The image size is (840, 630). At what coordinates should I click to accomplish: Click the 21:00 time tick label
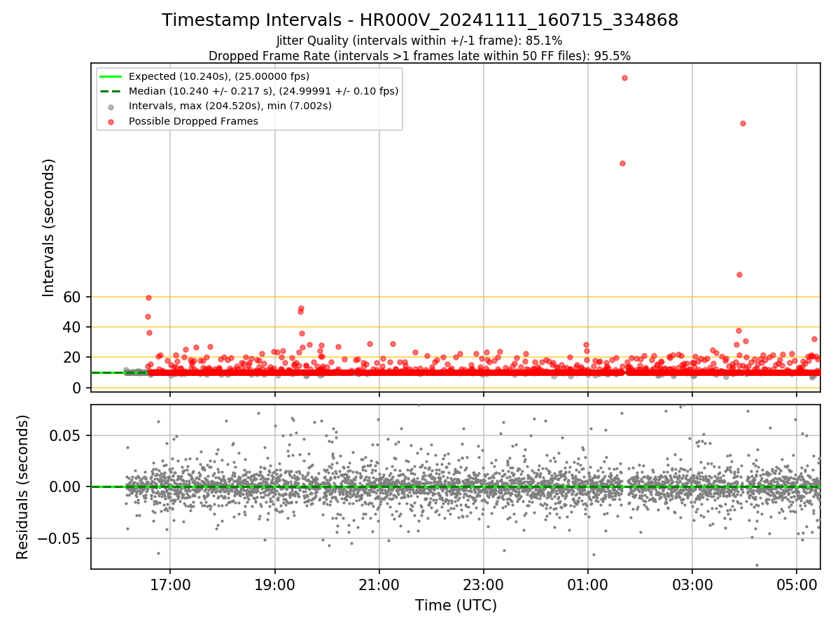pyautogui.click(x=379, y=584)
